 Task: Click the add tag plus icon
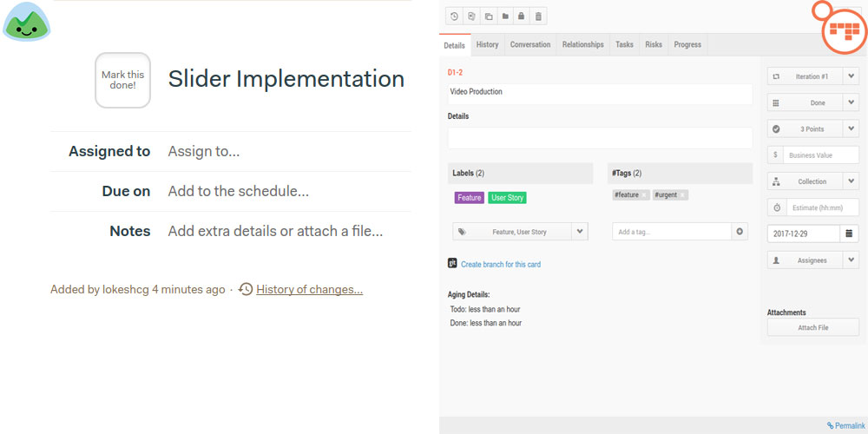(x=740, y=232)
